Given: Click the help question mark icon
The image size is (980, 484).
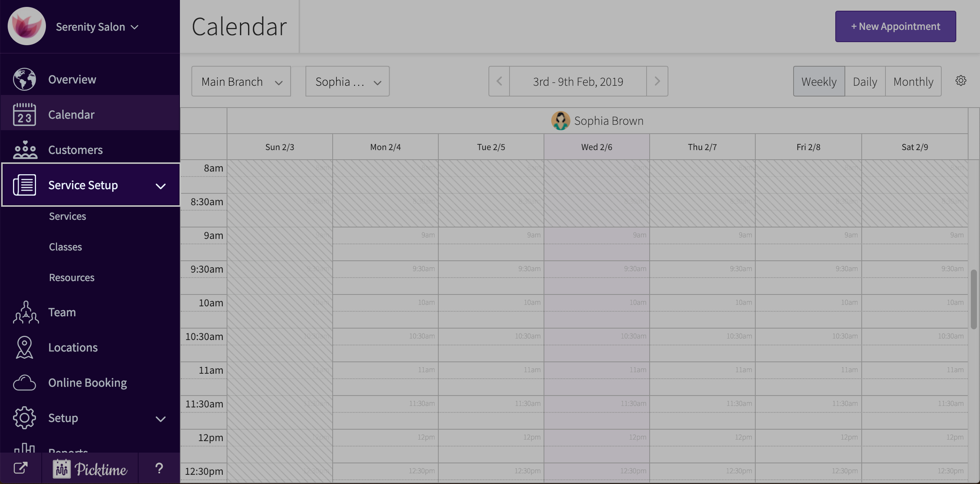Looking at the screenshot, I should [x=159, y=468].
